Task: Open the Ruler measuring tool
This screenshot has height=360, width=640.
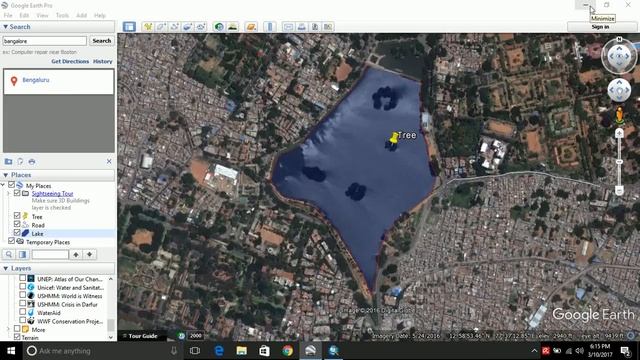Action: click(x=269, y=27)
